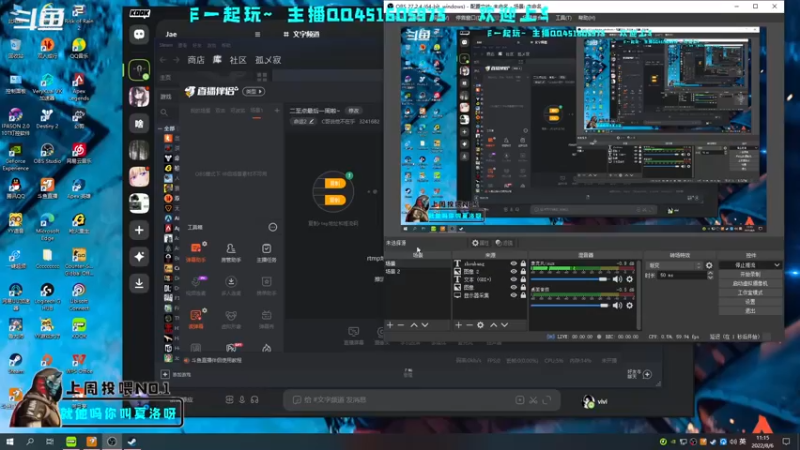Open first mixer channel settings gear

pyautogui.click(x=630, y=279)
